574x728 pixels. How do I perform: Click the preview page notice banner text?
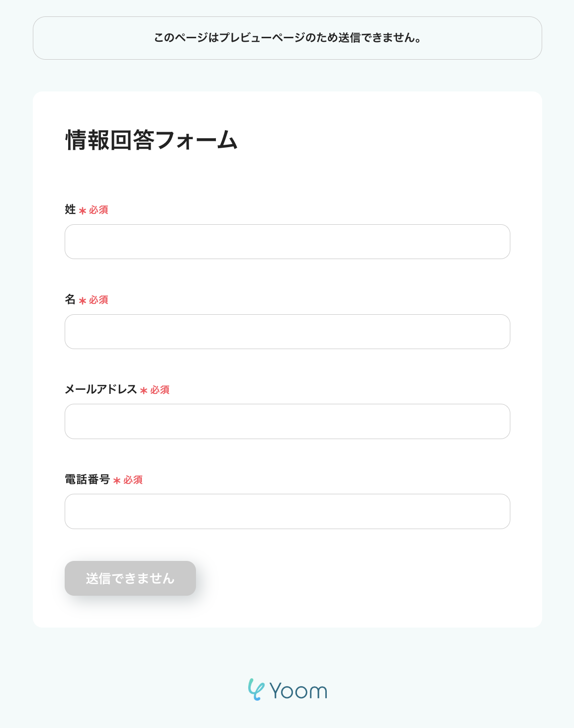click(287, 38)
